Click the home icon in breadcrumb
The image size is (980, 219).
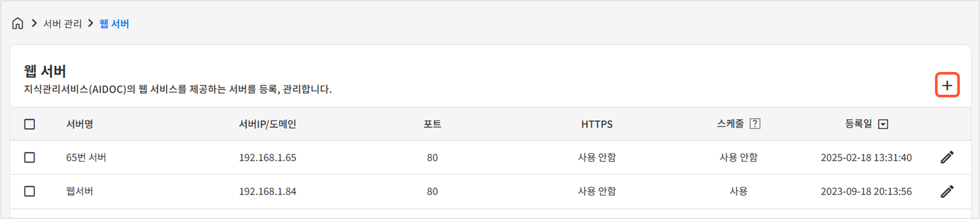[18, 24]
